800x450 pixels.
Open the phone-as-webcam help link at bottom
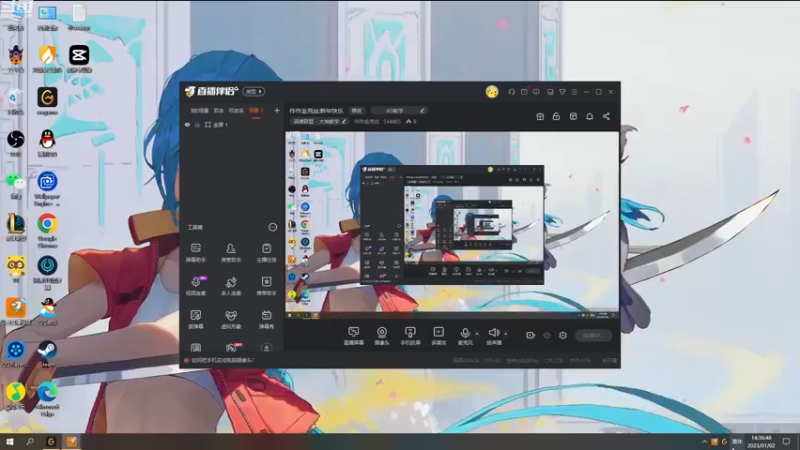point(222,360)
